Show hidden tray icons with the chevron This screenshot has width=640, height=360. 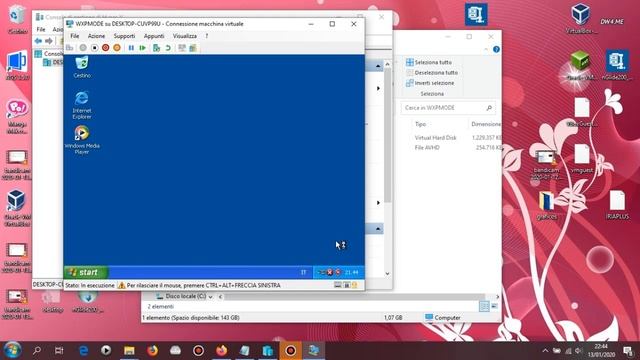click(545, 351)
